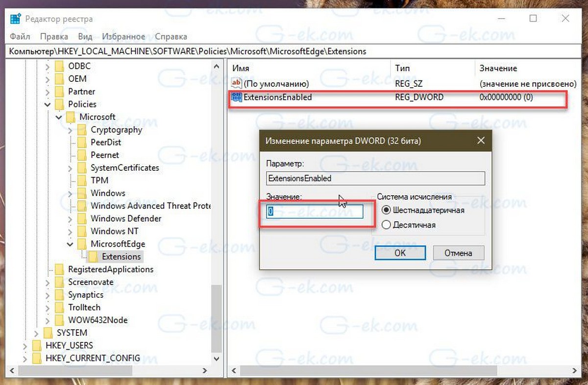Select the Synaptics tree key label
Viewport: 588px width, 385px height.
[86, 295]
